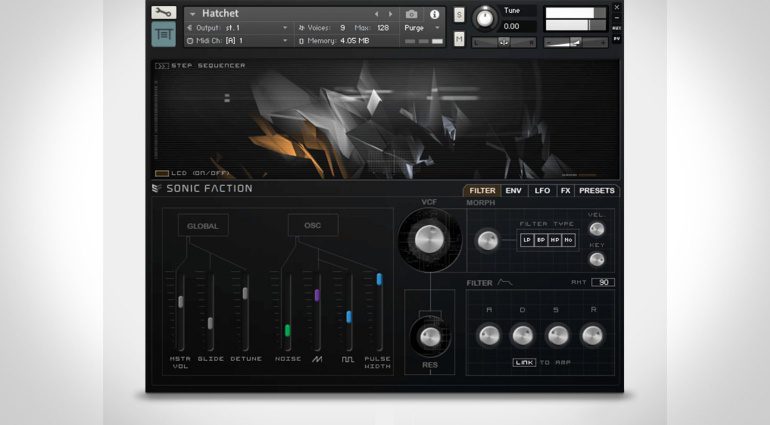Click the VCF cutoff knob
Screen dimensions: 770x425
[x=429, y=238]
